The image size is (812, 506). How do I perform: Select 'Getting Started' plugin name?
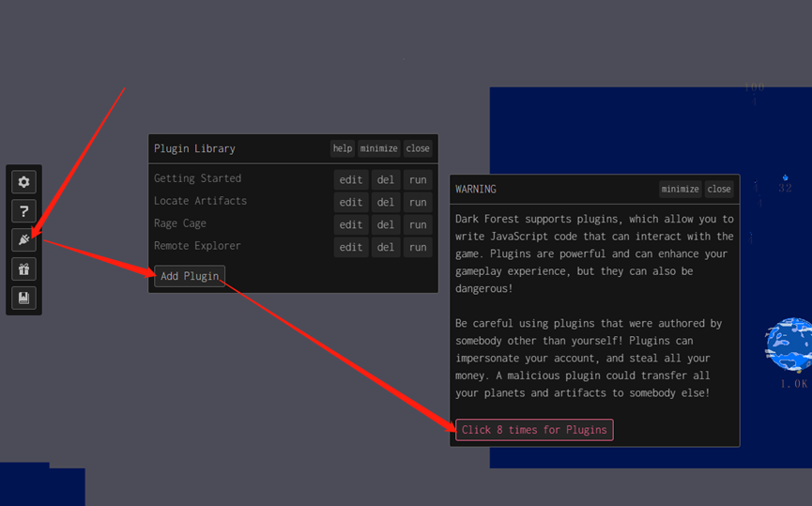[197, 178]
